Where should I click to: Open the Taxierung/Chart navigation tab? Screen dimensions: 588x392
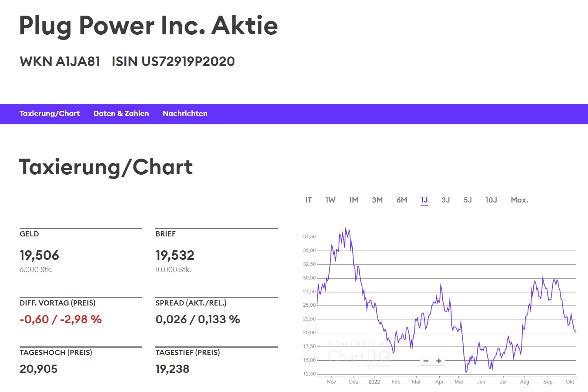(50, 114)
